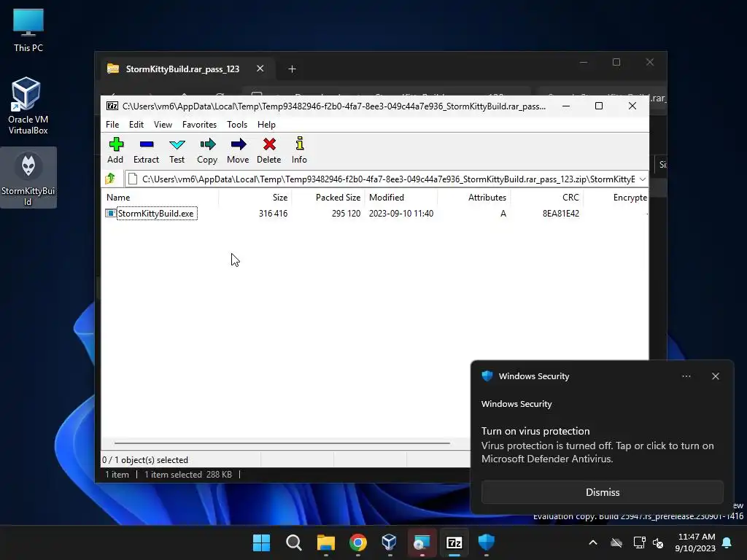Click the Add toolbar icon in 7-Zip
Viewport: 747px width, 560px height.
pos(115,150)
